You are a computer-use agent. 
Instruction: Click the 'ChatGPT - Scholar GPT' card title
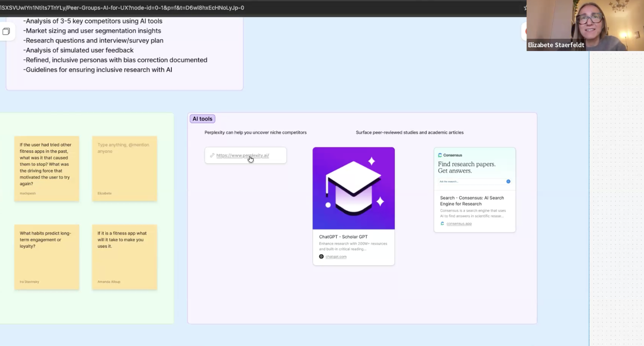(343, 237)
